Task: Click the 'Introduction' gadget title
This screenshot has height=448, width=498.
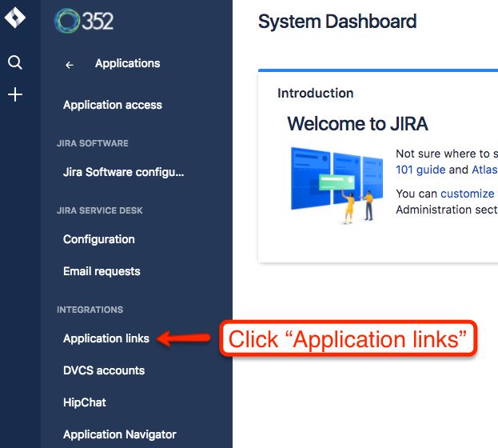Action: pyautogui.click(x=316, y=93)
